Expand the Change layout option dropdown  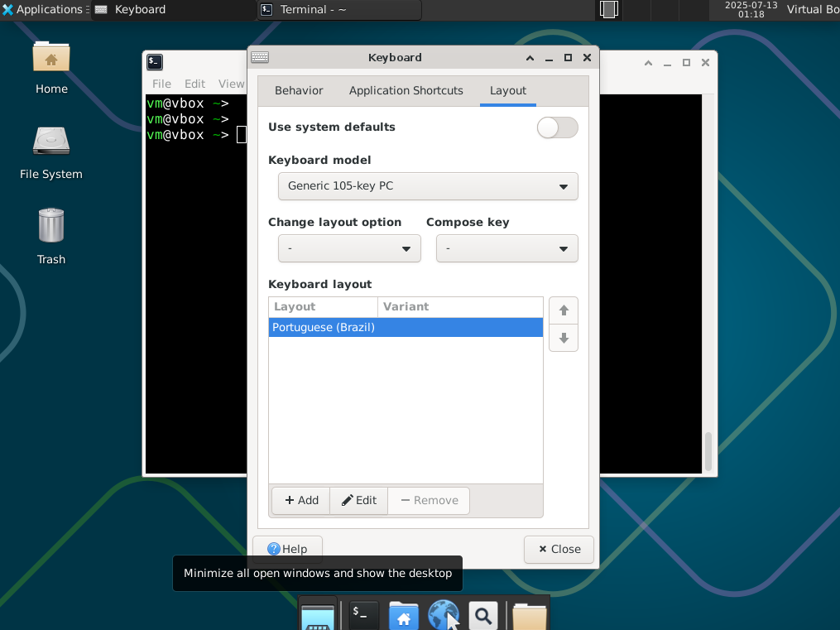pos(349,248)
